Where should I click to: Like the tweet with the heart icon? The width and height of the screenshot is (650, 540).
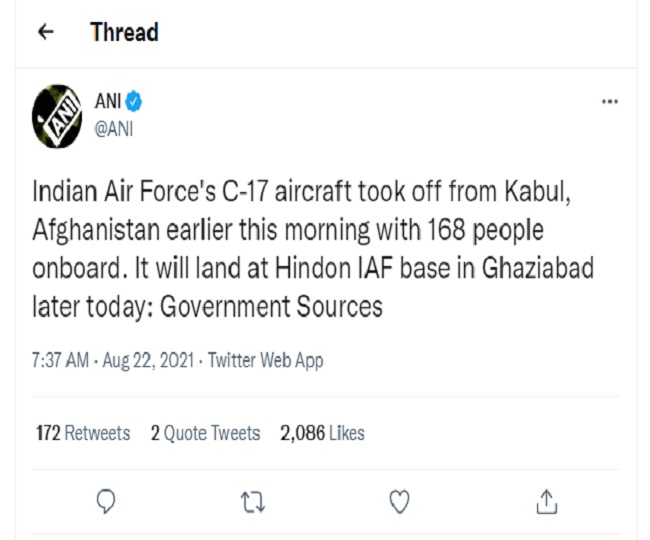tap(400, 498)
